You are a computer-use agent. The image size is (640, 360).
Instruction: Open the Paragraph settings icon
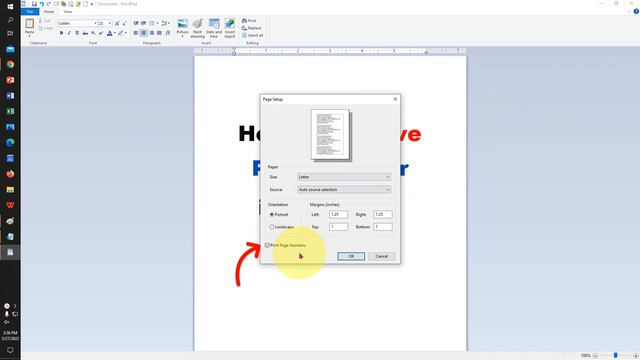(168, 33)
